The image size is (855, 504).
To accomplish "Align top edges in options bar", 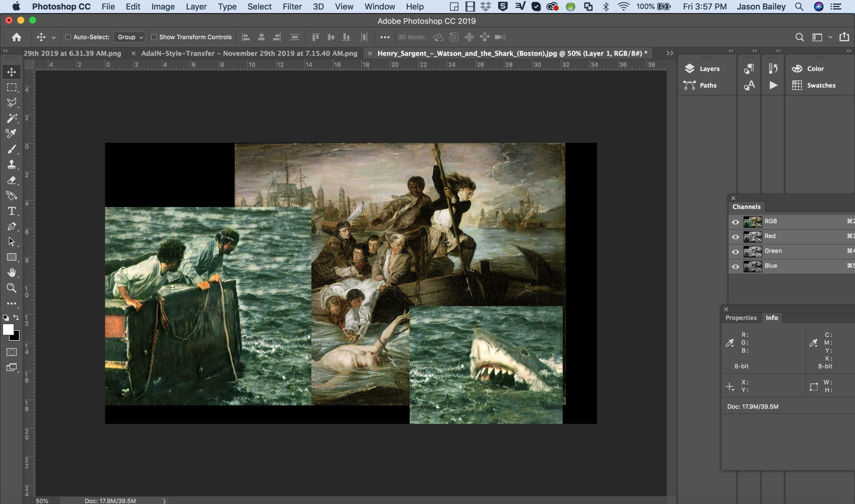I will tap(315, 37).
